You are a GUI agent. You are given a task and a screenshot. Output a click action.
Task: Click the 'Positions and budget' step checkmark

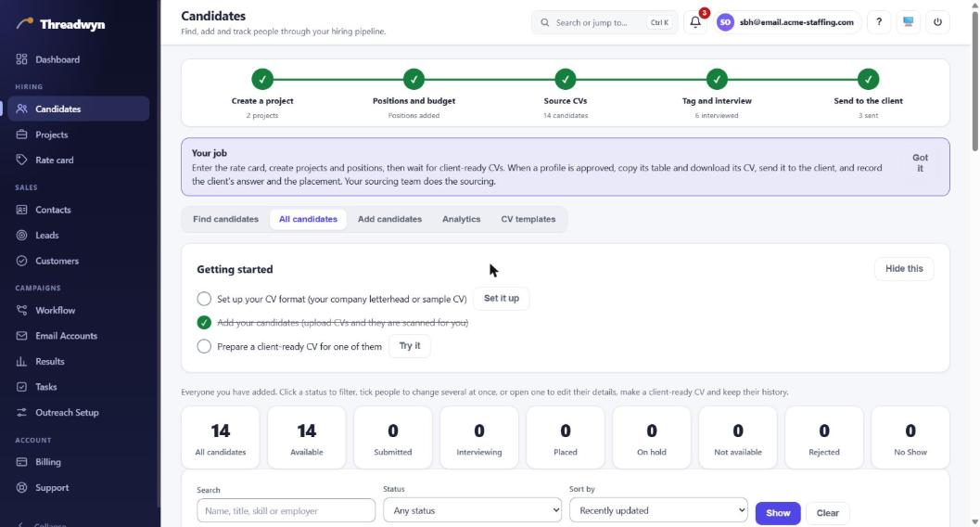point(414,80)
